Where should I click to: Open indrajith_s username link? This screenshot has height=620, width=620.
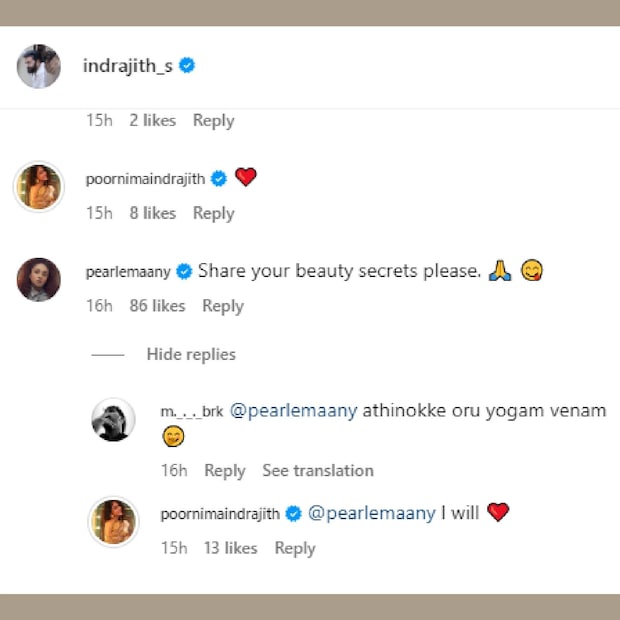129,66
